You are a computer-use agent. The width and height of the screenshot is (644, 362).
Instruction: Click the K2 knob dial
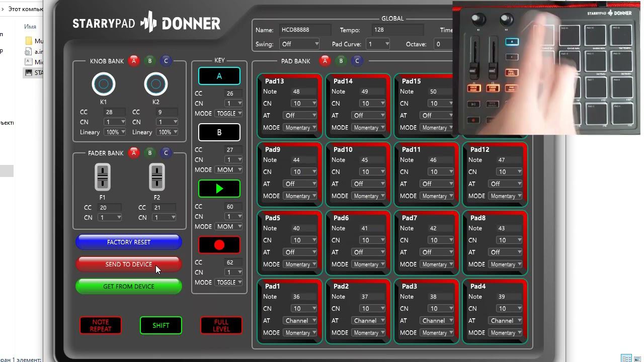(156, 84)
